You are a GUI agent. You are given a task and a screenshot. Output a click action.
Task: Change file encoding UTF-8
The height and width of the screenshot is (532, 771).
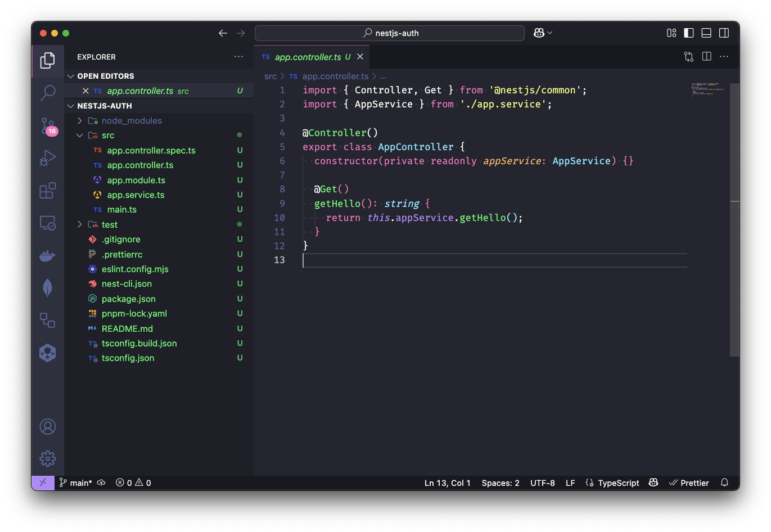click(543, 483)
